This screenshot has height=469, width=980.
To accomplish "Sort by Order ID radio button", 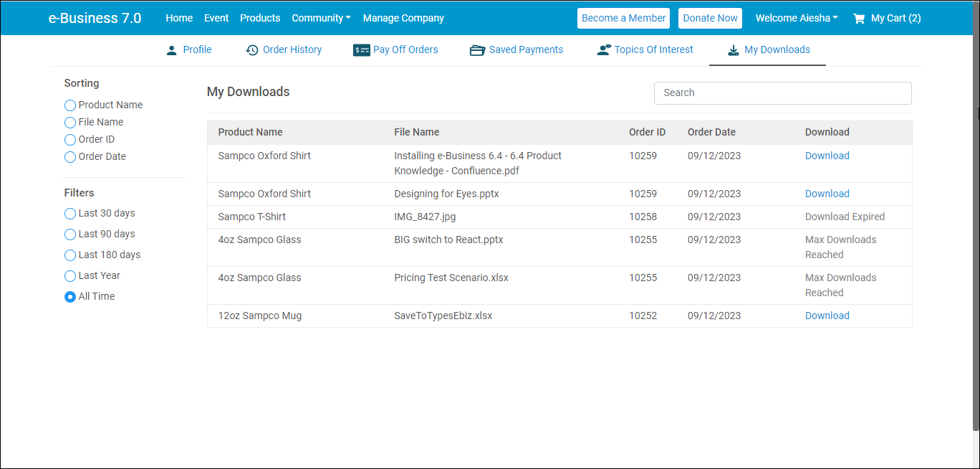I will pyautogui.click(x=70, y=140).
